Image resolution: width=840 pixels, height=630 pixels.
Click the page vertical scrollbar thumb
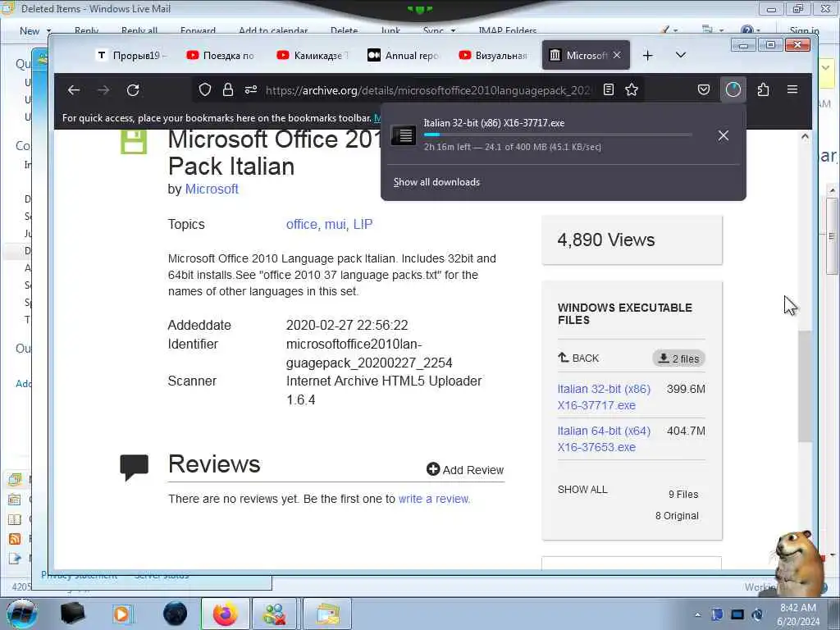[805, 386]
